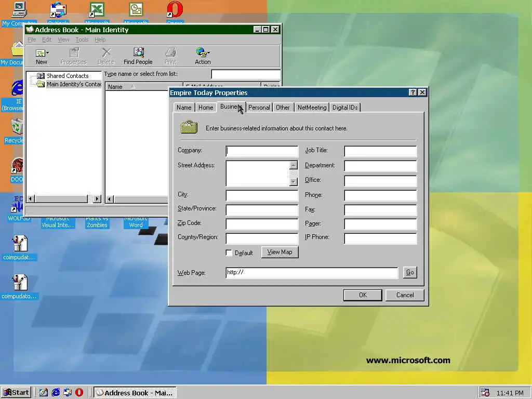
Task: Open the Outlook Express desktop icon
Action: pos(58,9)
